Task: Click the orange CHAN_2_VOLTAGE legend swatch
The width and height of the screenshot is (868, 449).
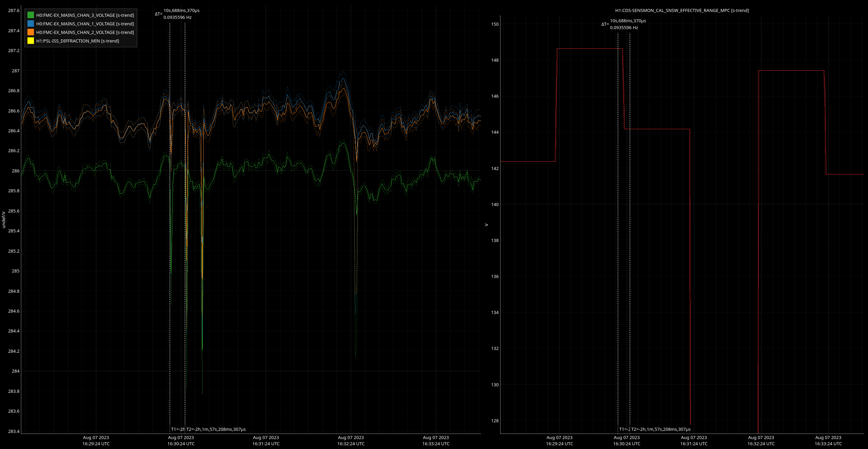Action: click(31, 32)
